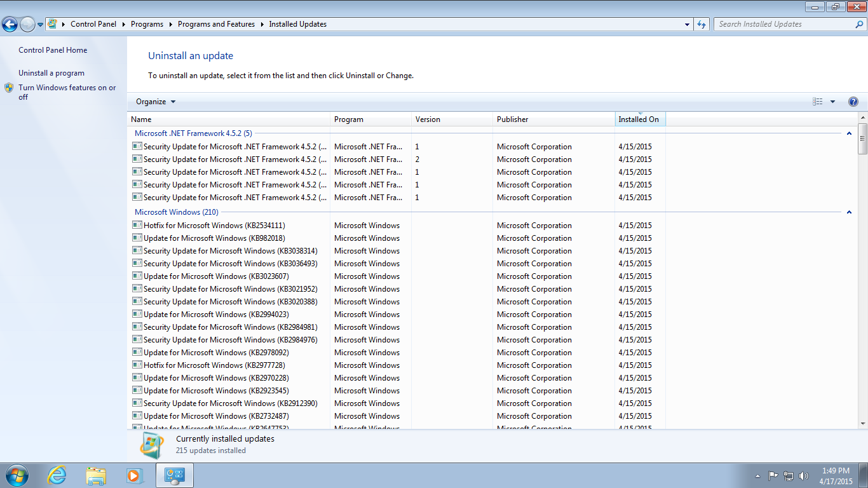The height and width of the screenshot is (488, 868).
Task: Select the Microsoft .NET Framework 4.5.2 (5) group header
Action: (193, 133)
